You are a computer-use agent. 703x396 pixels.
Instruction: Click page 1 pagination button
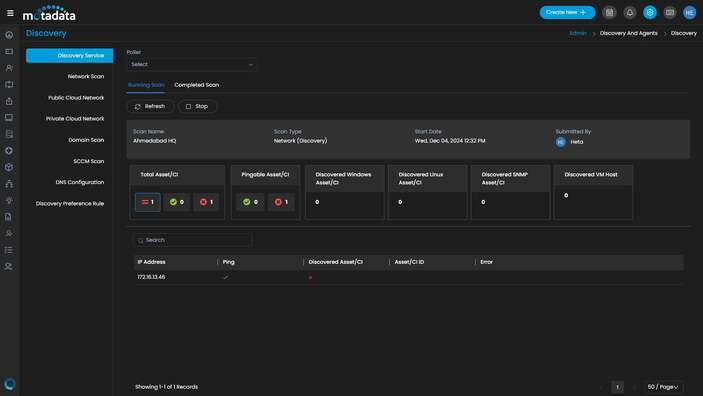click(617, 387)
